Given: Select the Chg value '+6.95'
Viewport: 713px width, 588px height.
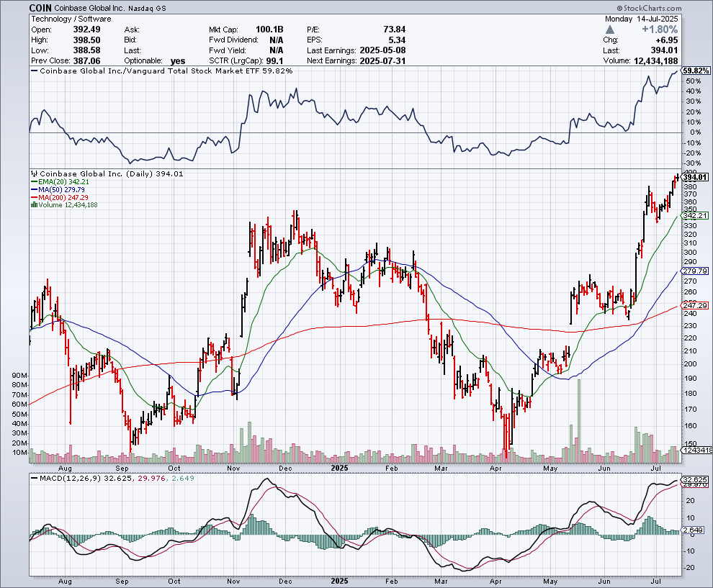Looking at the screenshot, I should 667,40.
